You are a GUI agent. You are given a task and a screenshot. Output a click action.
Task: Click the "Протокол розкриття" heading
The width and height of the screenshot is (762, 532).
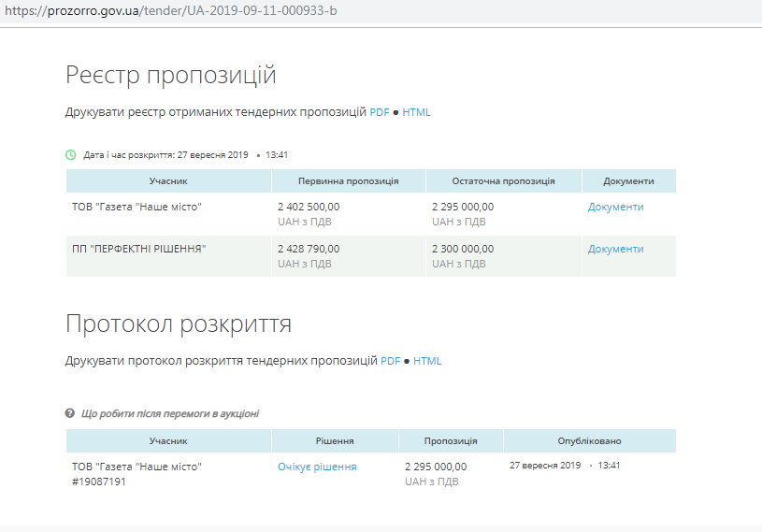(x=179, y=324)
